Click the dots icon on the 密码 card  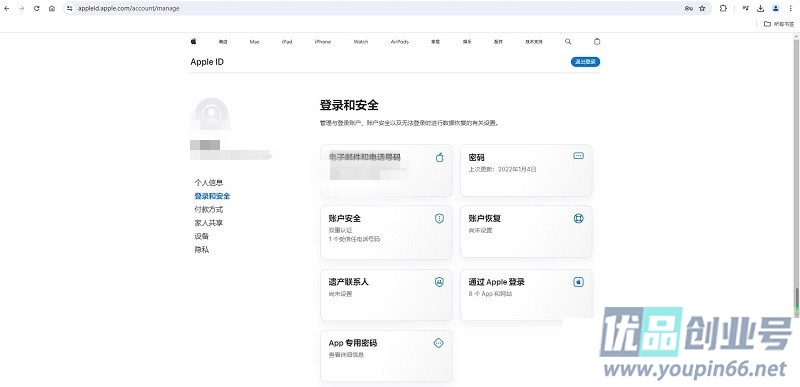579,156
